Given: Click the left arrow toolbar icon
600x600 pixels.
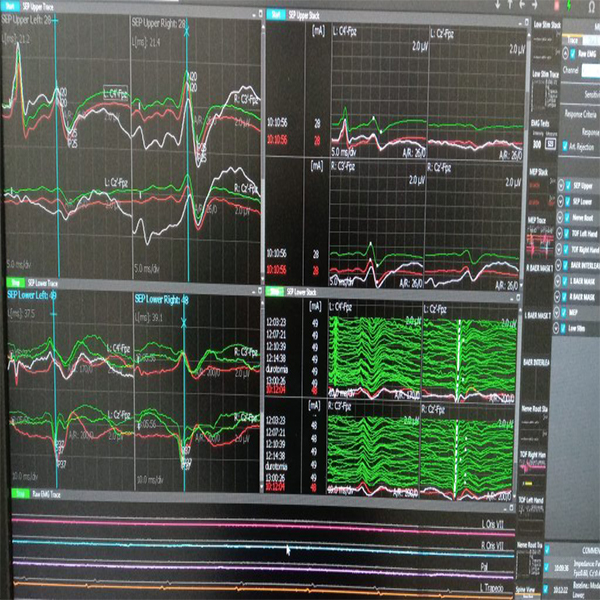Looking at the screenshot, I should pos(522,5).
